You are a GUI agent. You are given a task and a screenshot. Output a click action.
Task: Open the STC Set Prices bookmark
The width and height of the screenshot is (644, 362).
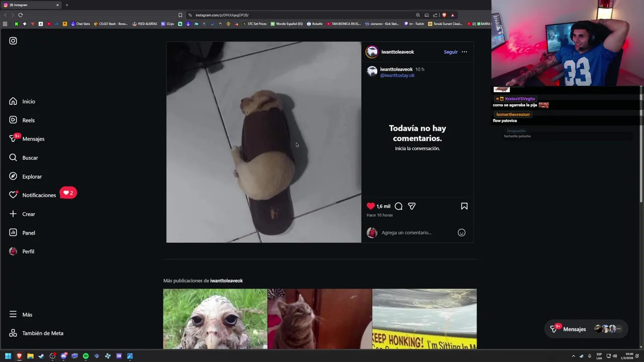pos(255,24)
